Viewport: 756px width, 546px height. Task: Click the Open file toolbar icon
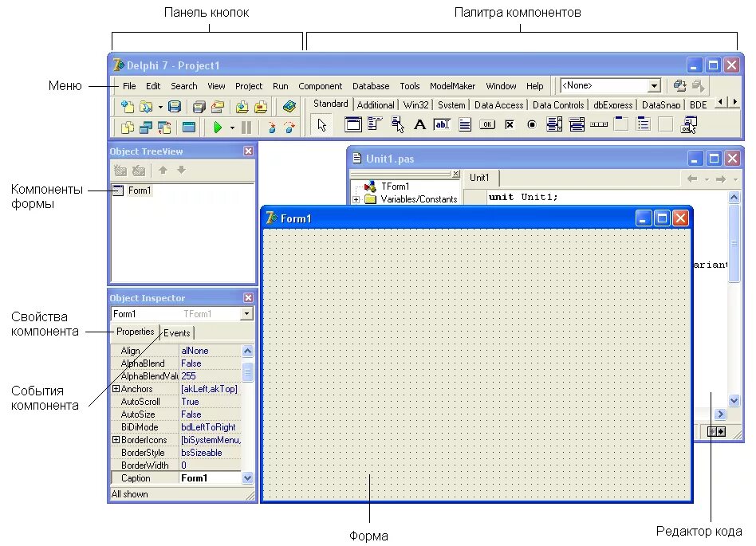click(x=146, y=107)
